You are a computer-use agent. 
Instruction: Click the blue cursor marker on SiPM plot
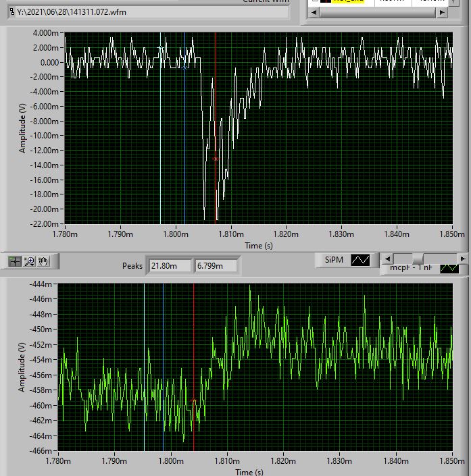184,68
